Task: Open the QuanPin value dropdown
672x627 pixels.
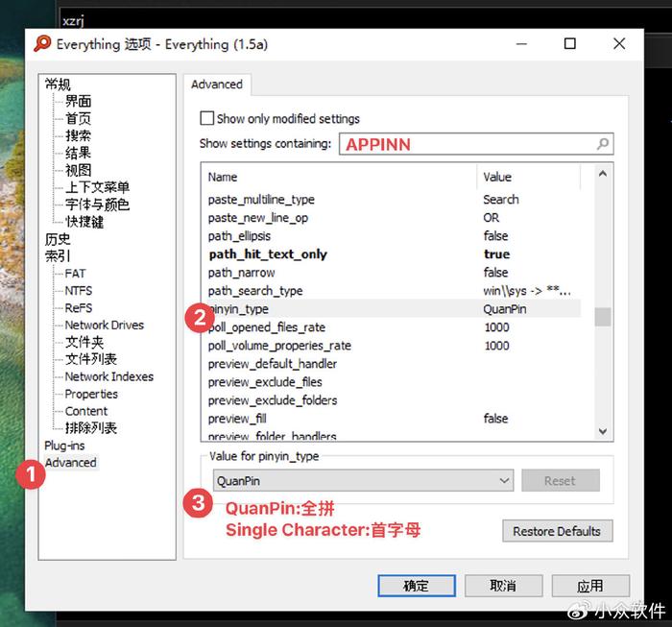Action: [x=363, y=480]
